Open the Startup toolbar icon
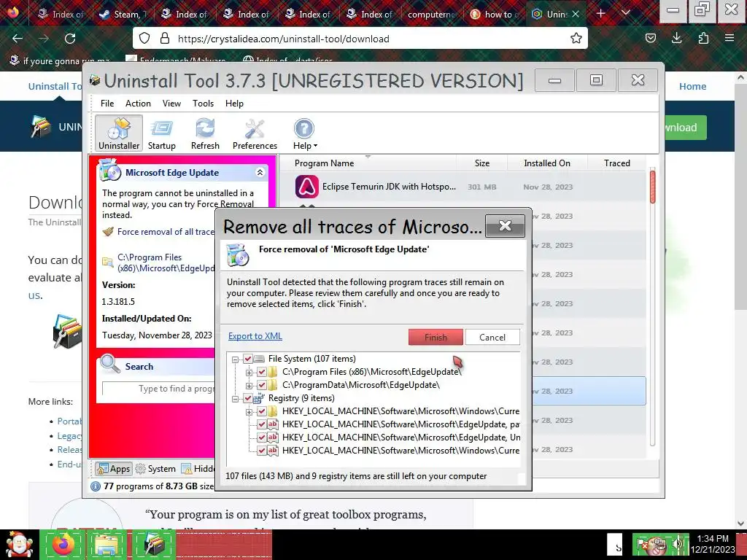This screenshot has width=747, height=560. pyautogui.click(x=161, y=134)
